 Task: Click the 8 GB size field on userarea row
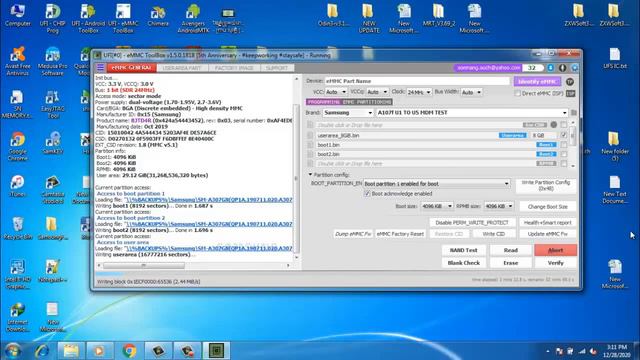[x=543, y=135]
